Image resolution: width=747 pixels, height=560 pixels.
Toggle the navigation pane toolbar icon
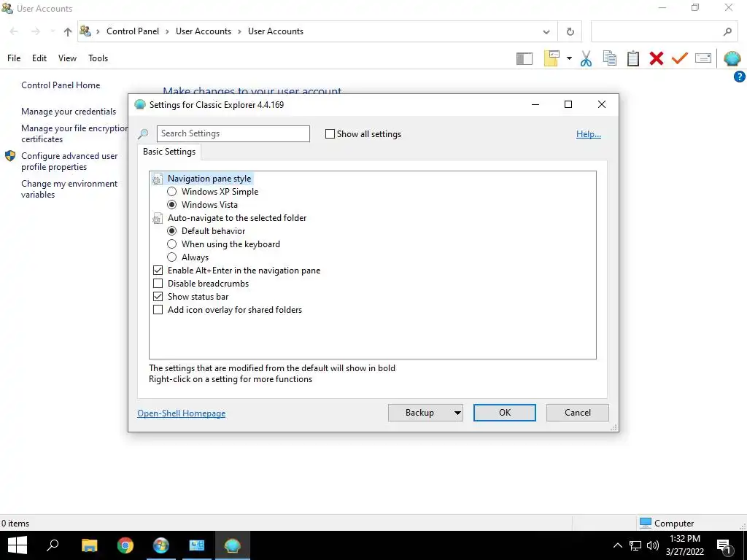[x=524, y=58]
